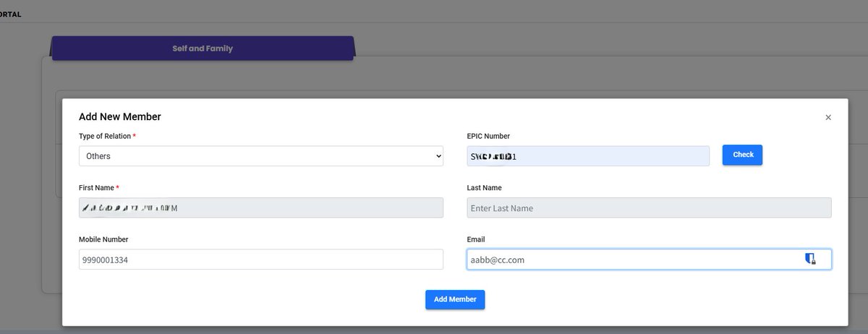Click the First Name label

click(x=99, y=188)
